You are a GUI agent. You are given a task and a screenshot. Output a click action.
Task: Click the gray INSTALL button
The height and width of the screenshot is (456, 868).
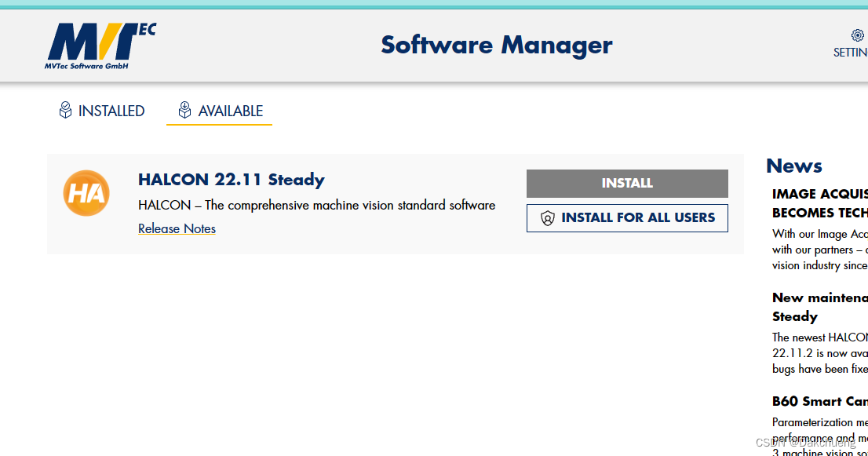pyautogui.click(x=627, y=184)
